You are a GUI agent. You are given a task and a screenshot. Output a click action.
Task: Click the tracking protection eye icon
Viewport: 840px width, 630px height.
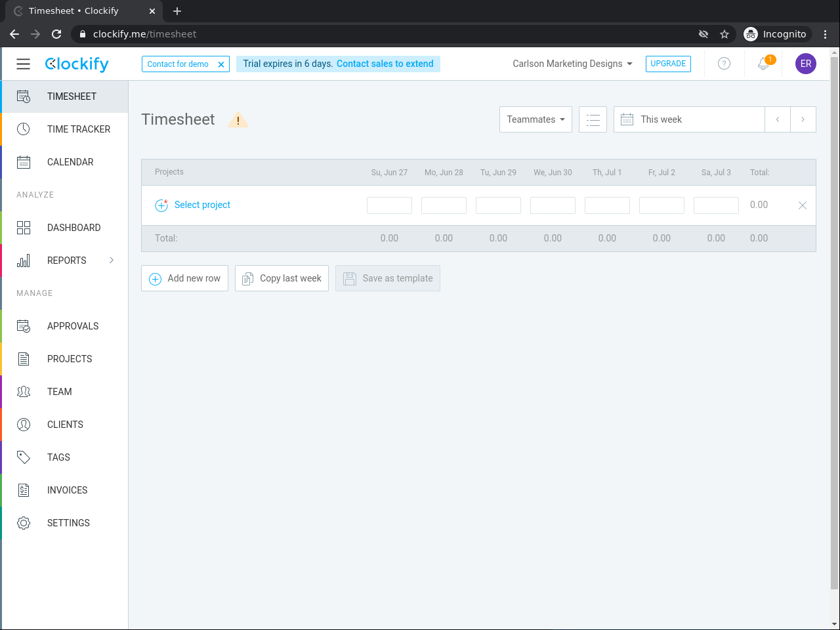pyautogui.click(x=703, y=34)
